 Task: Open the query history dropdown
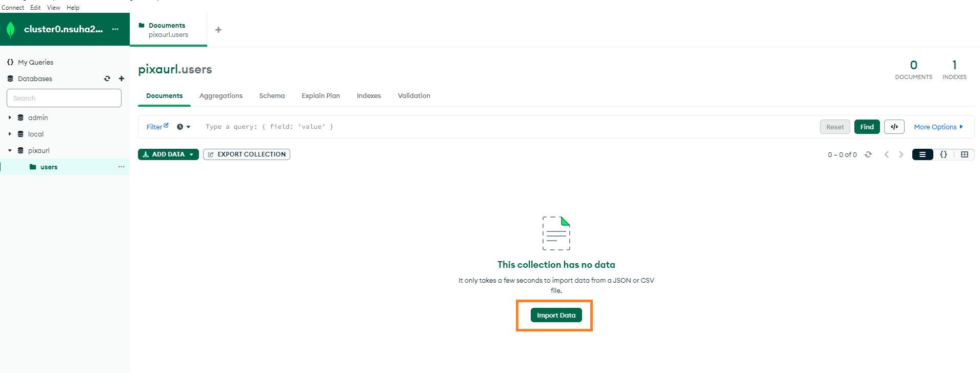[x=184, y=127]
